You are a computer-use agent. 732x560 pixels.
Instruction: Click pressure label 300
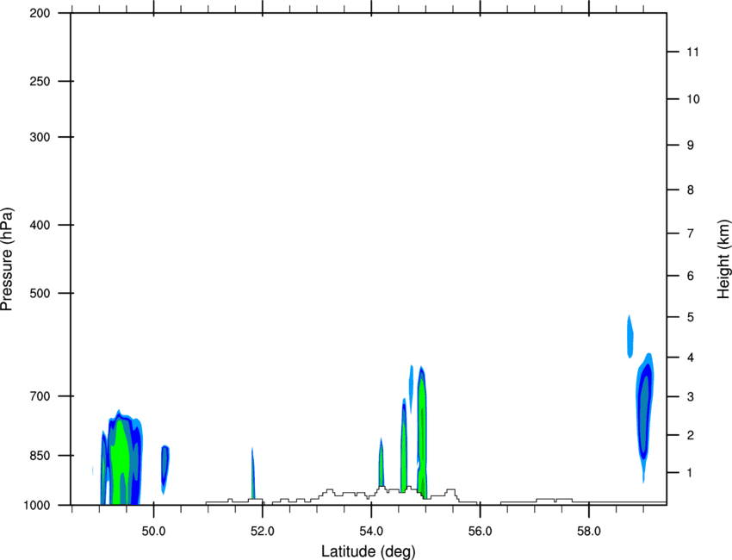[40, 137]
